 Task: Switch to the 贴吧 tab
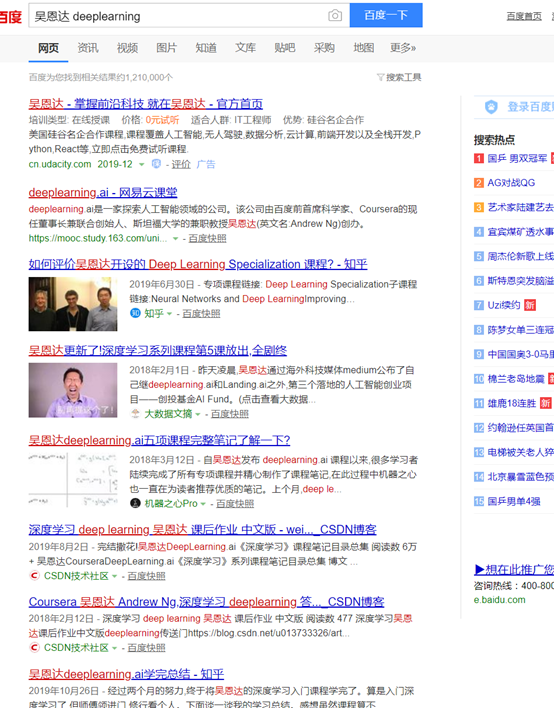[x=285, y=48]
